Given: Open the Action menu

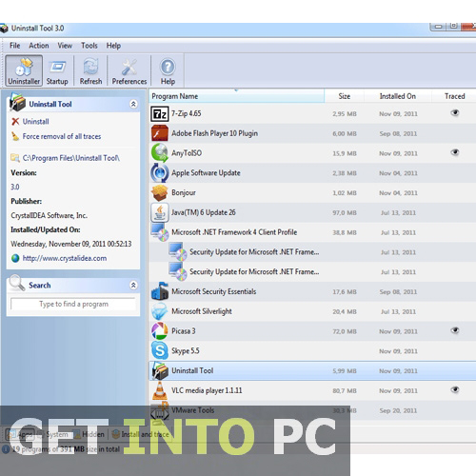Looking at the screenshot, I should pos(39,46).
